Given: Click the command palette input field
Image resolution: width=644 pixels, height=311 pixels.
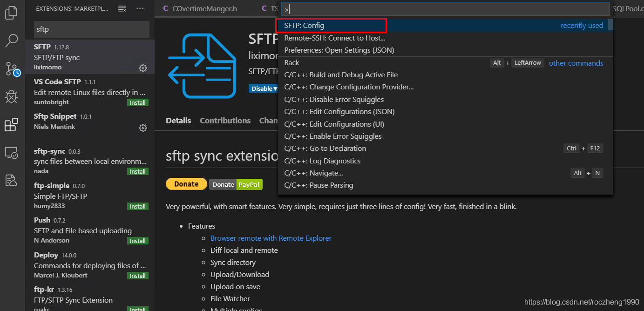Looking at the screenshot, I should [x=445, y=9].
